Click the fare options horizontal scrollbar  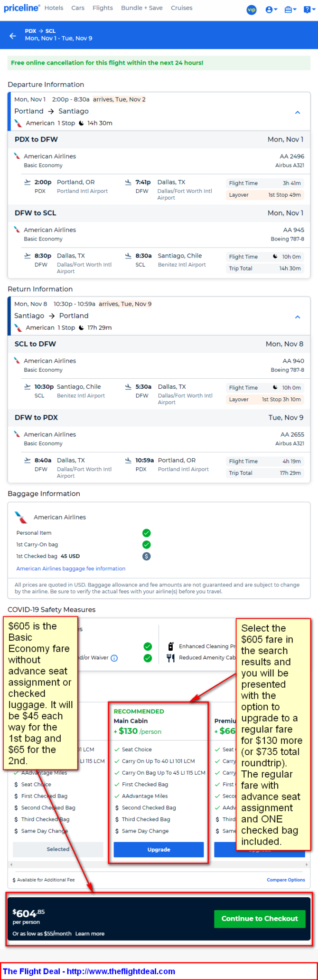tap(159, 865)
